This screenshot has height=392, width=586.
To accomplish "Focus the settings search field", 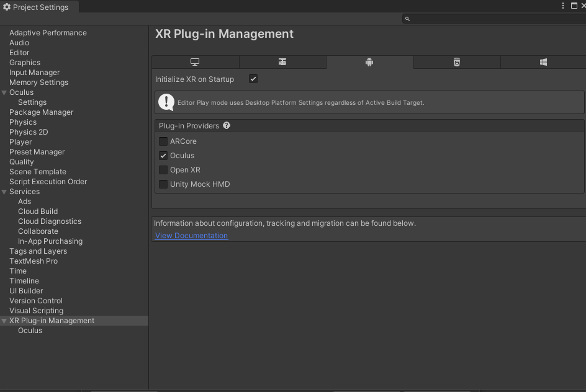I will point(494,19).
